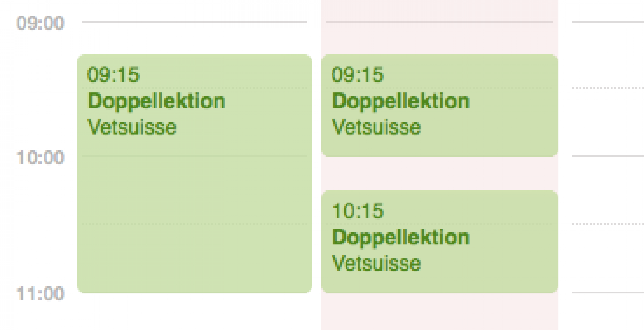This screenshot has height=330, width=644.
Task: Select empty 10:00 slot in the rightmost column
Action: (608, 190)
